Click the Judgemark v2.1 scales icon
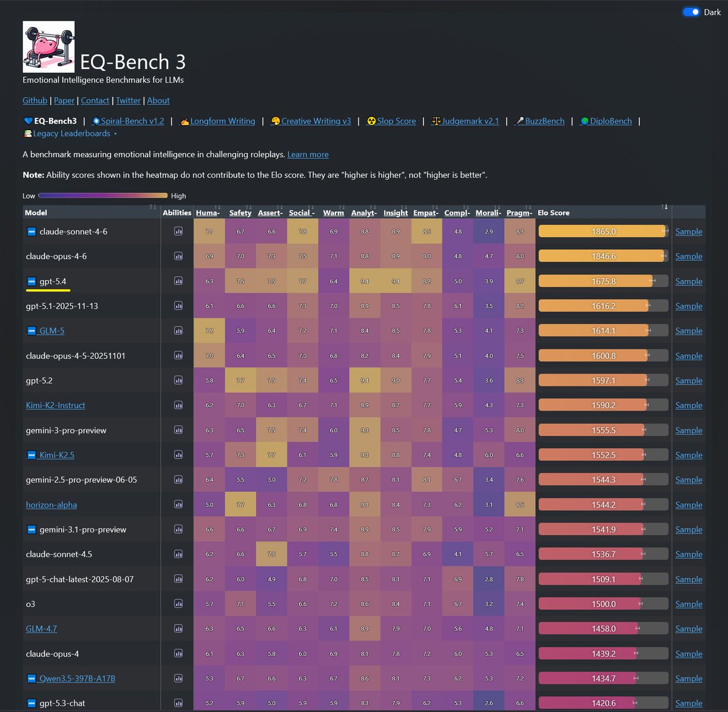Image resolution: width=728 pixels, height=712 pixels. [436, 121]
